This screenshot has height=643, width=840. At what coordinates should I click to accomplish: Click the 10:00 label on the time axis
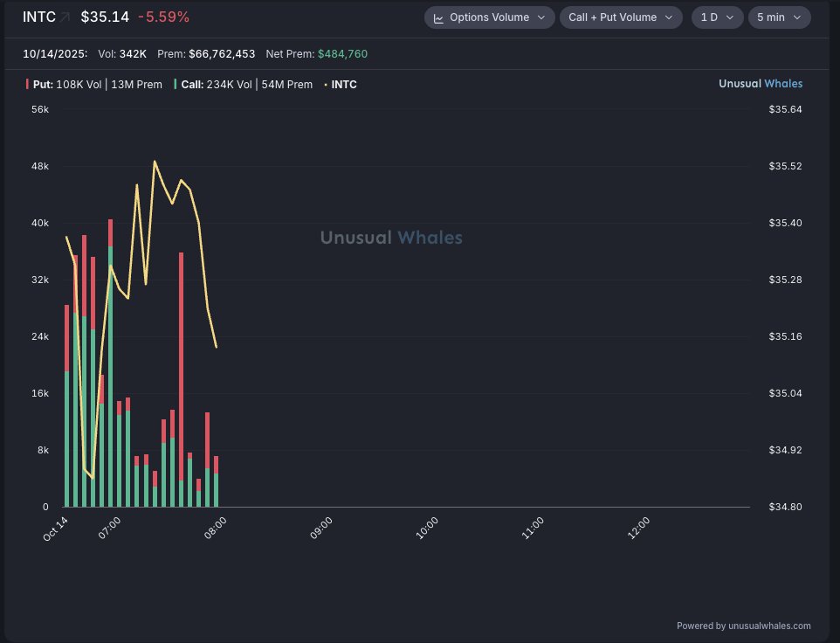click(426, 529)
